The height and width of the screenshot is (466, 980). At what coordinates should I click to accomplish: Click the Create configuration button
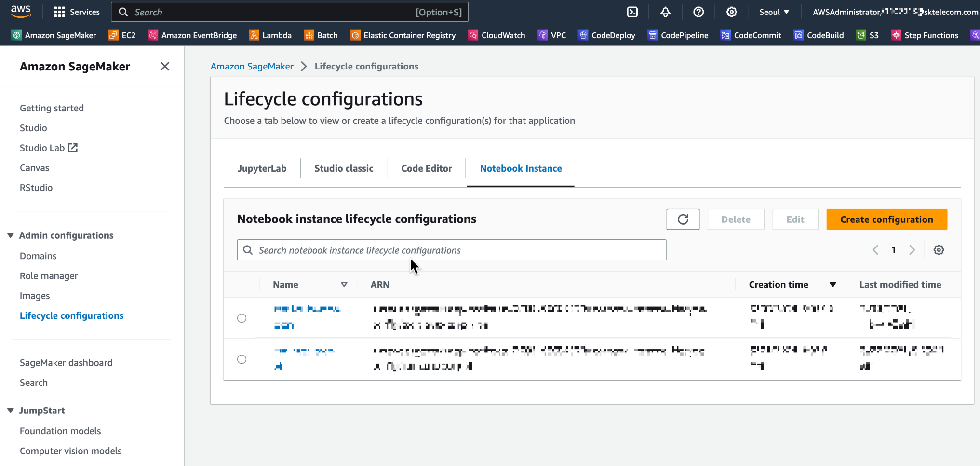click(x=886, y=219)
